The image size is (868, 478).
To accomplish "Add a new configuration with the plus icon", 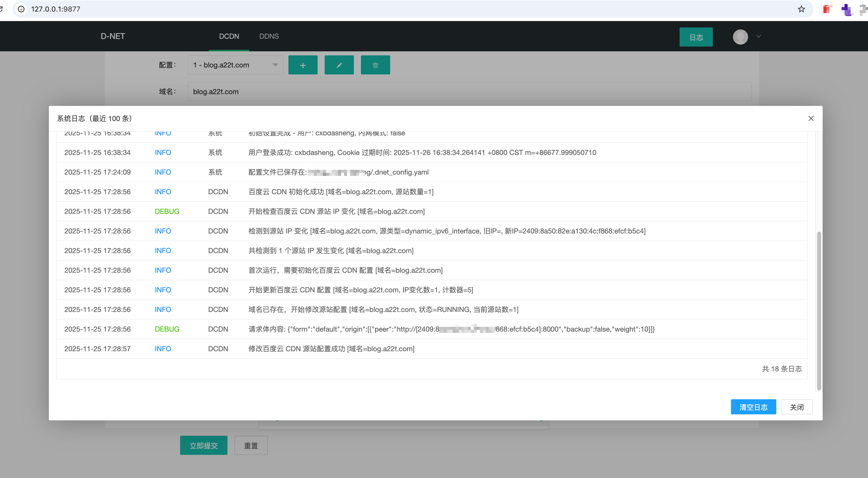I will [x=303, y=65].
